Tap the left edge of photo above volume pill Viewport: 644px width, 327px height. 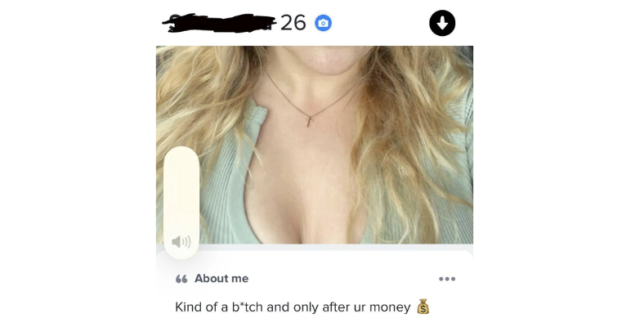pos(168,95)
